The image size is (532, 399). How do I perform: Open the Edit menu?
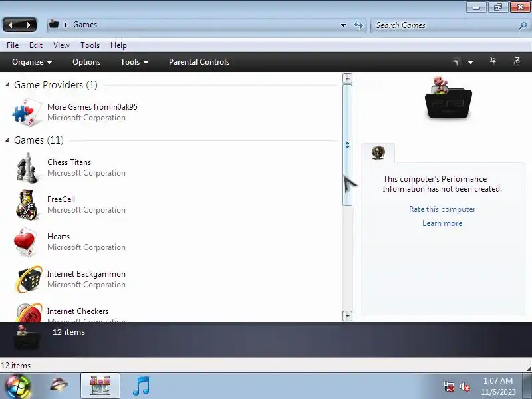[36, 45]
